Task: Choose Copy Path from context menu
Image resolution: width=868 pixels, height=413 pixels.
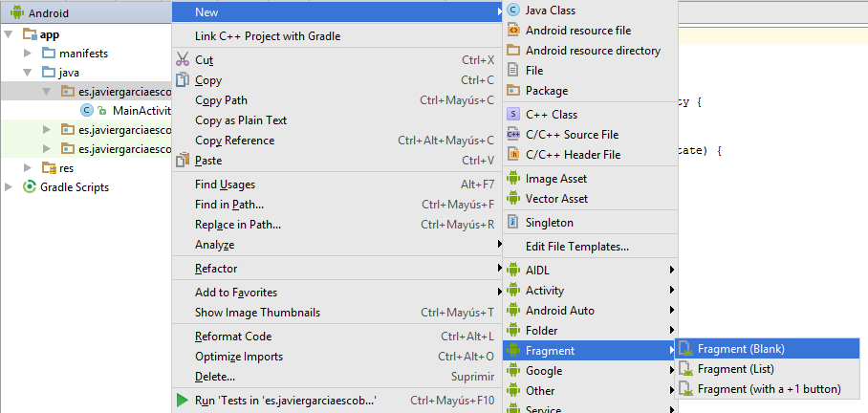Action: tap(221, 100)
